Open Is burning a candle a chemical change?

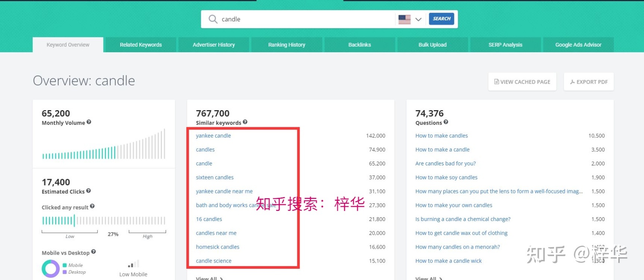pyautogui.click(x=463, y=219)
